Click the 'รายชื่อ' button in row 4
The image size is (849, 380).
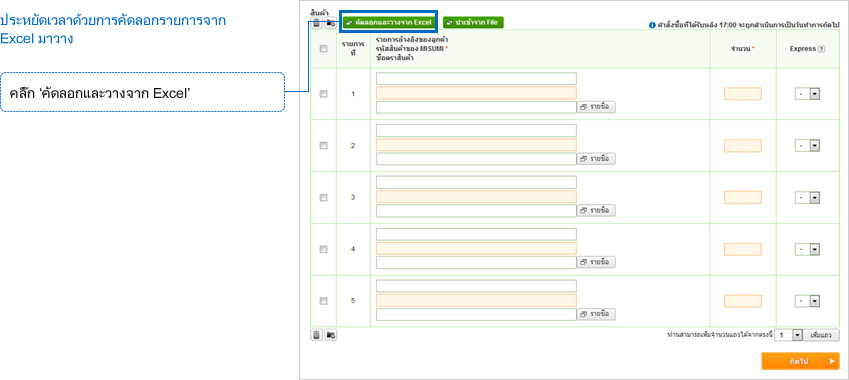point(596,262)
